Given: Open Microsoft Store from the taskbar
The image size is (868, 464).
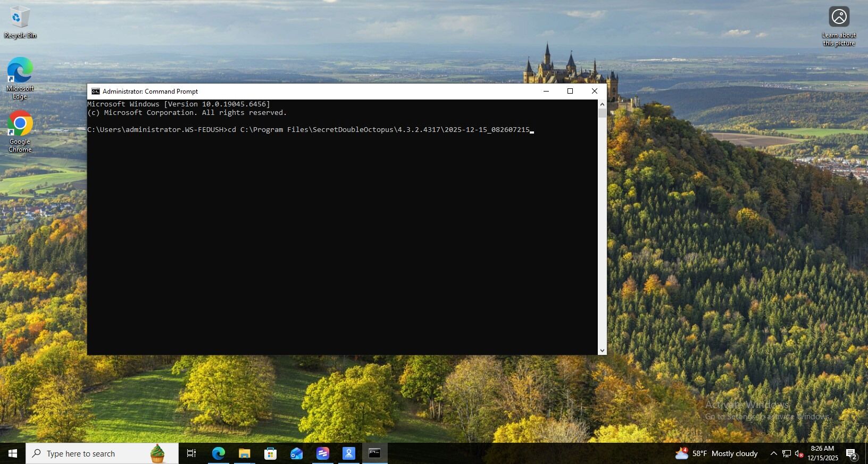Looking at the screenshot, I should pyautogui.click(x=271, y=453).
